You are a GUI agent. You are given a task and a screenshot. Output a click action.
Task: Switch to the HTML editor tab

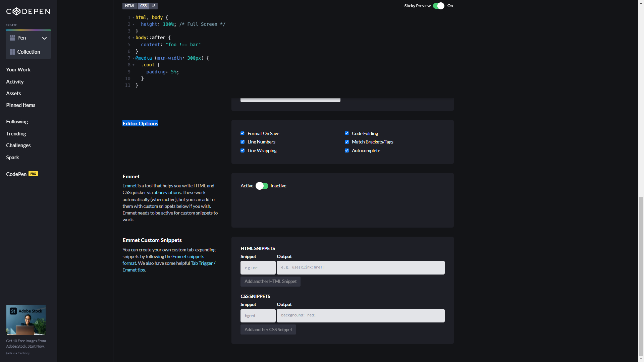coord(130,6)
